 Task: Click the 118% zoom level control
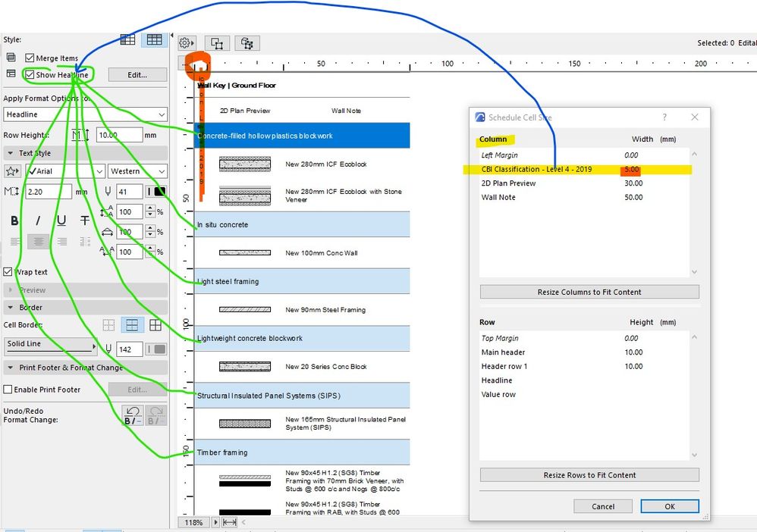coord(193,522)
